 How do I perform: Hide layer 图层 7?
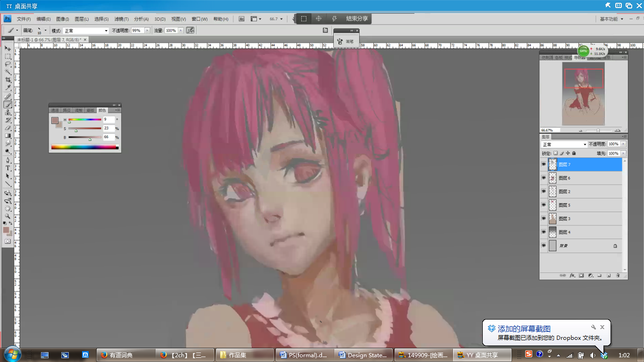544,165
